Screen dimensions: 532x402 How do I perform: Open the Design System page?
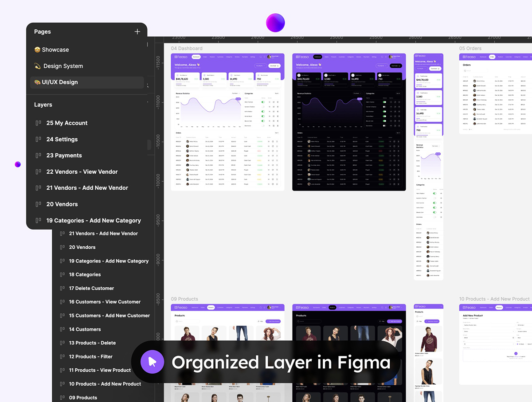coord(59,66)
